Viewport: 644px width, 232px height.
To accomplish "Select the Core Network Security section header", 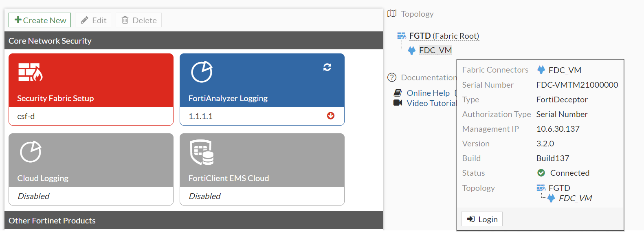I will [x=193, y=41].
